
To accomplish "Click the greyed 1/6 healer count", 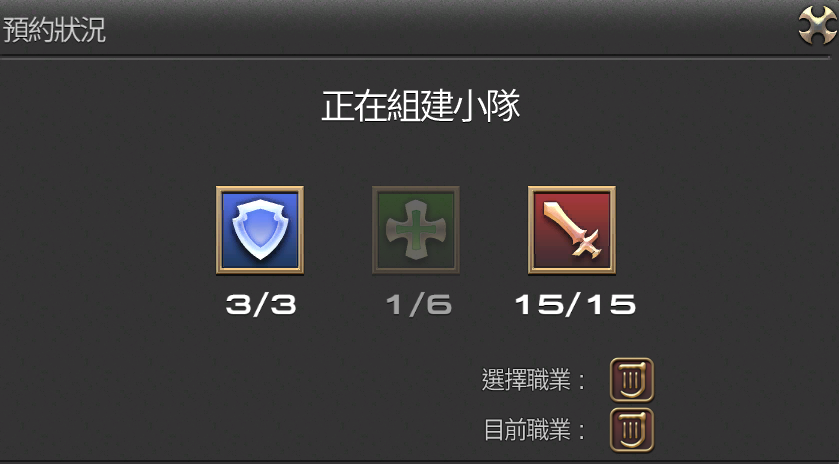I will [419, 305].
